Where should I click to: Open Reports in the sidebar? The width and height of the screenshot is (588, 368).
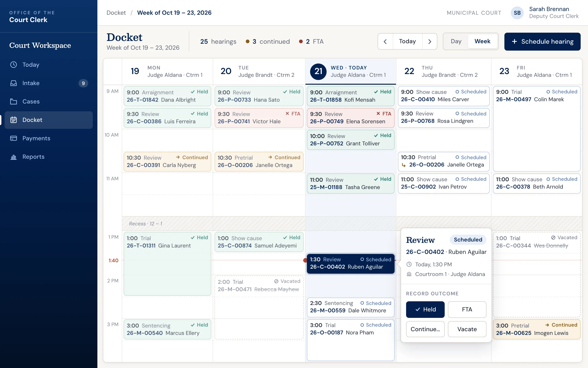(x=49, y=157)
